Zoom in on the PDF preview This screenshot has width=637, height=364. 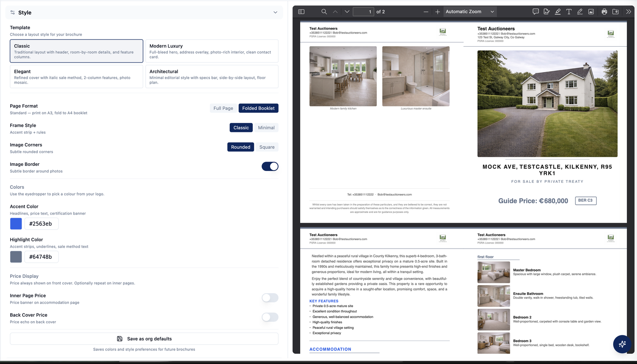[x=437, y=12]
